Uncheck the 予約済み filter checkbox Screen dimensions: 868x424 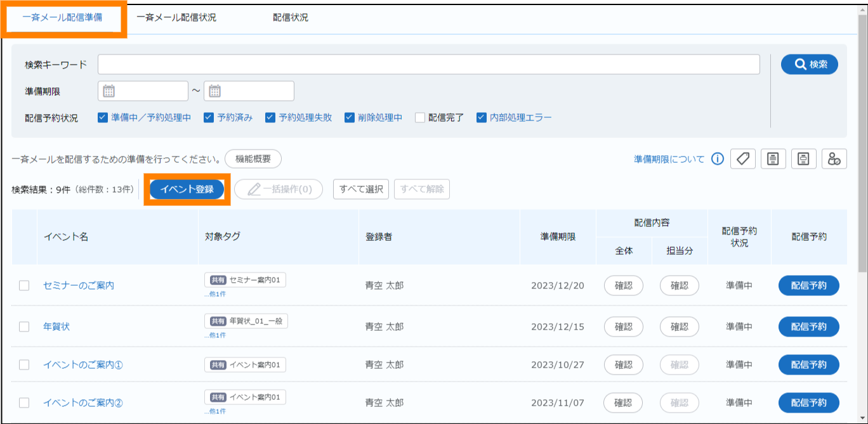[209, 118]
